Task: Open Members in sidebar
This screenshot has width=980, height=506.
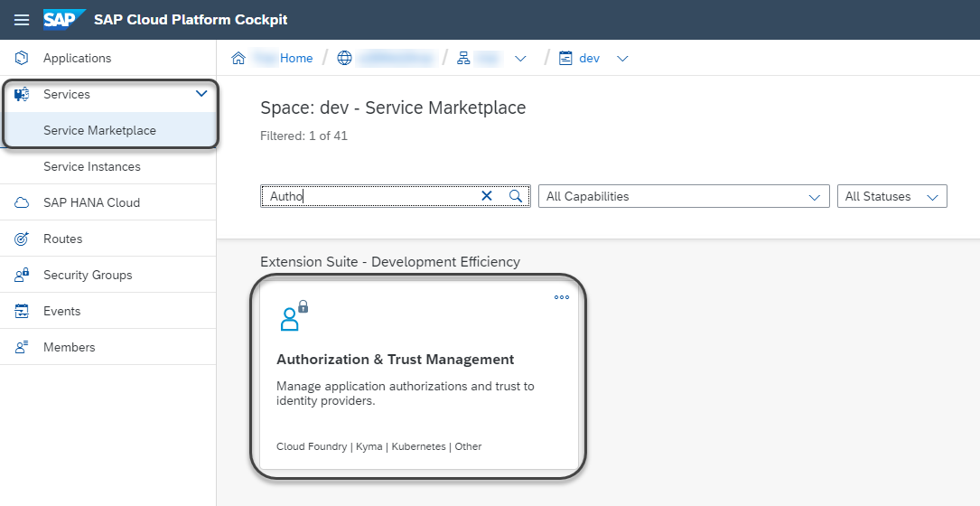Action: point(108,347)
